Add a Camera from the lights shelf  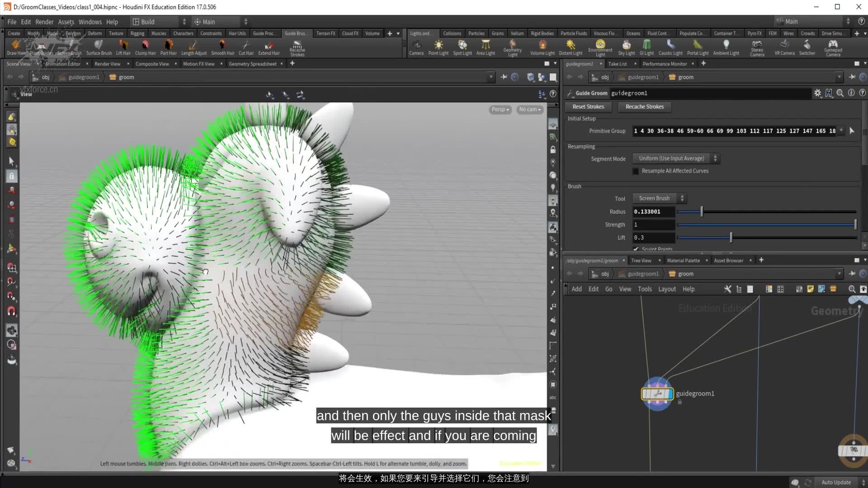(416, 47)
